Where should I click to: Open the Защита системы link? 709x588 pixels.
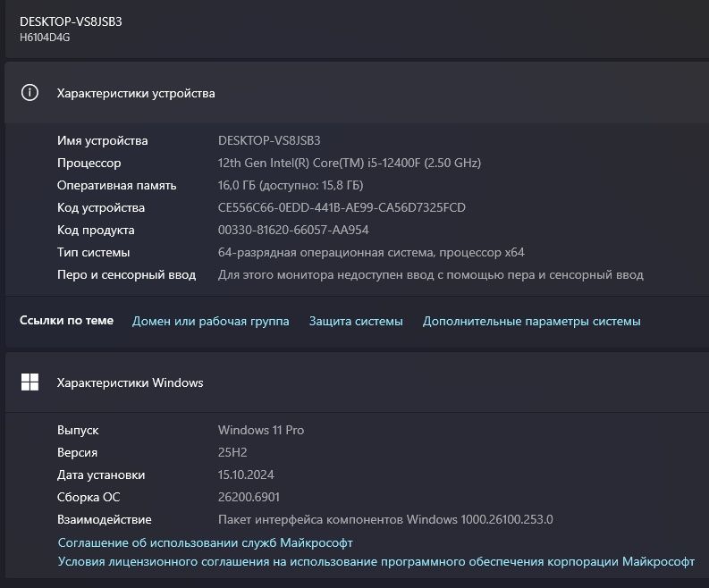click(x=356, y=321)
